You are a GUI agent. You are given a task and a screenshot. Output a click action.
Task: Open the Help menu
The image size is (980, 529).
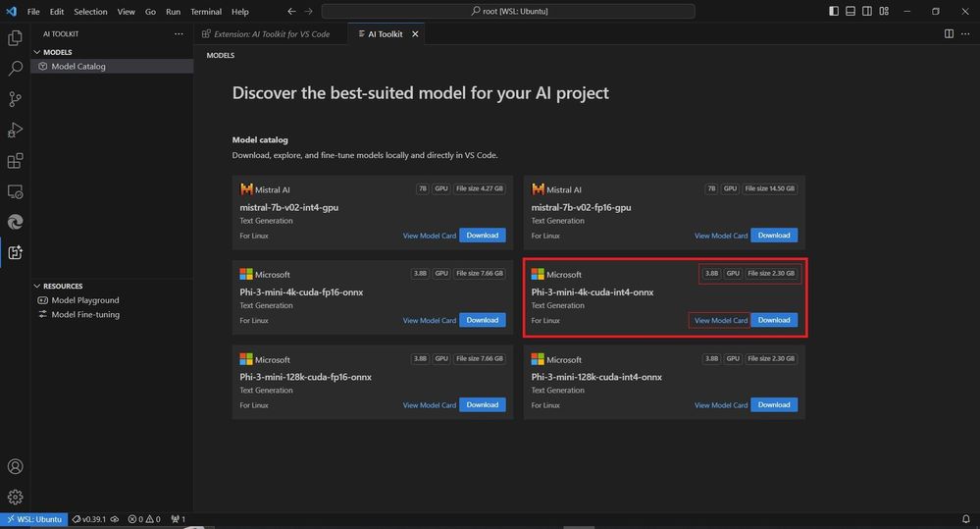click(x=240, y=11)
